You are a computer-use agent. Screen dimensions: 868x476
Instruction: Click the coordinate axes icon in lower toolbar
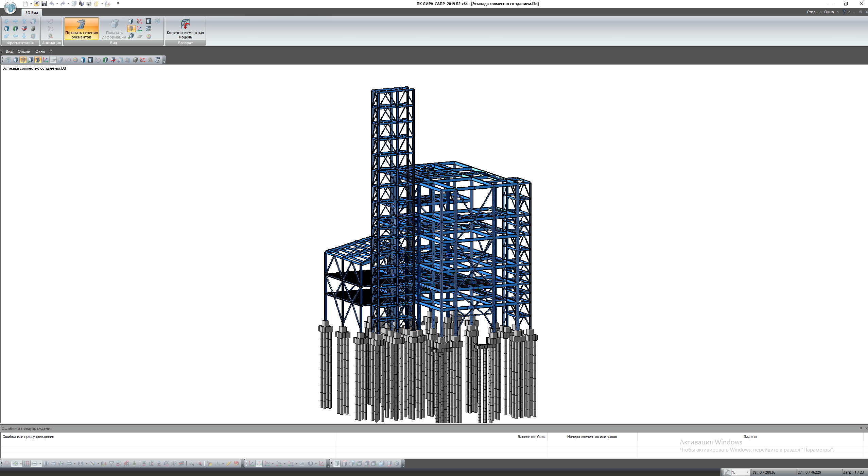click(45, 60)
